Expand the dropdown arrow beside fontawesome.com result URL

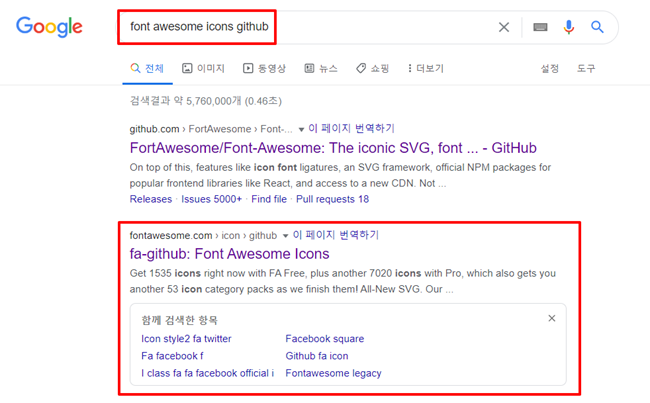coord(285,236)
